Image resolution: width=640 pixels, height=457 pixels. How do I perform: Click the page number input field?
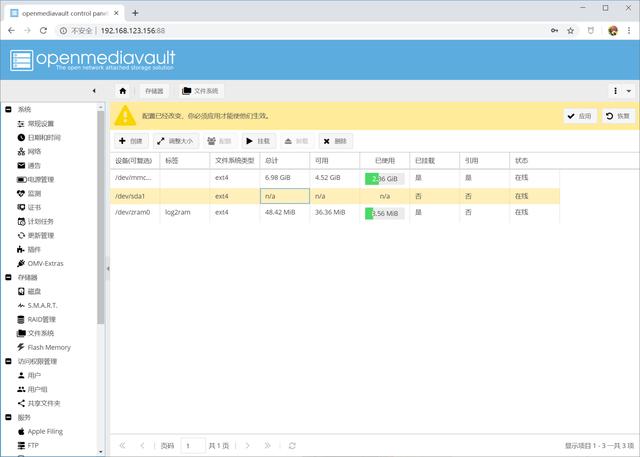pyautogui.click(x=193, y=446)
